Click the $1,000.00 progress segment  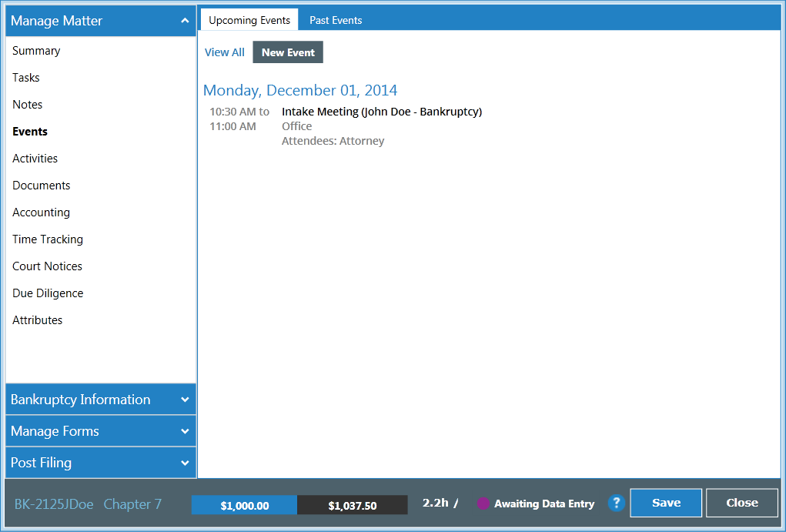tap(243, 504)
